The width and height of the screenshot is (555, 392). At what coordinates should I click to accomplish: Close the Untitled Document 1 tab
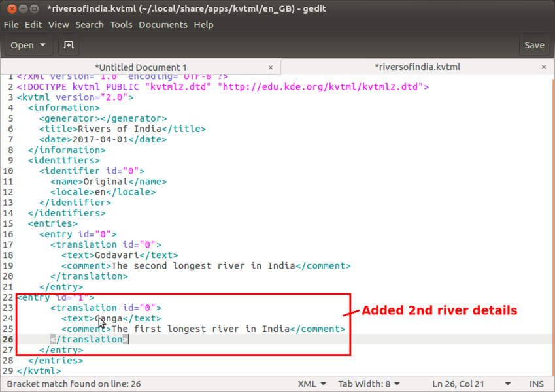coord(271,67)
